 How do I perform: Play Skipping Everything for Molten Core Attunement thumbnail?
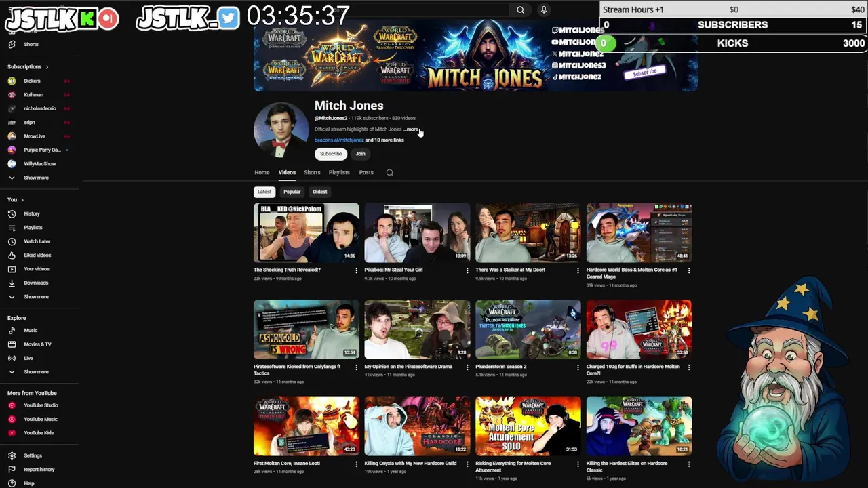(528, 426)
